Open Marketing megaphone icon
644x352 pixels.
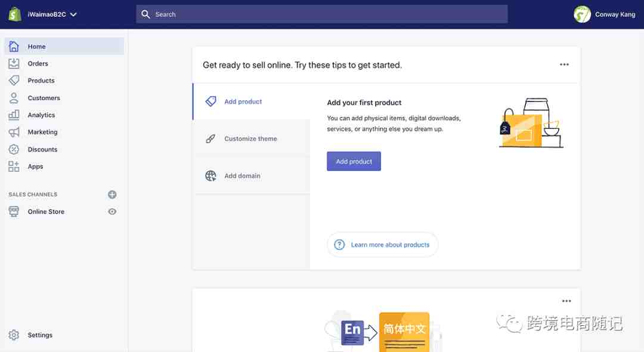14,132
